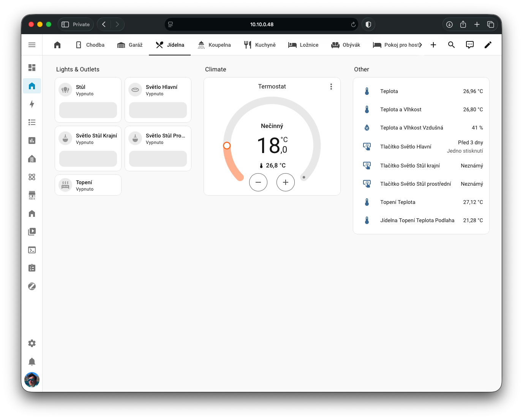
Task: Switch to the Ložnice tab
Action: click(x=303, y=45)
